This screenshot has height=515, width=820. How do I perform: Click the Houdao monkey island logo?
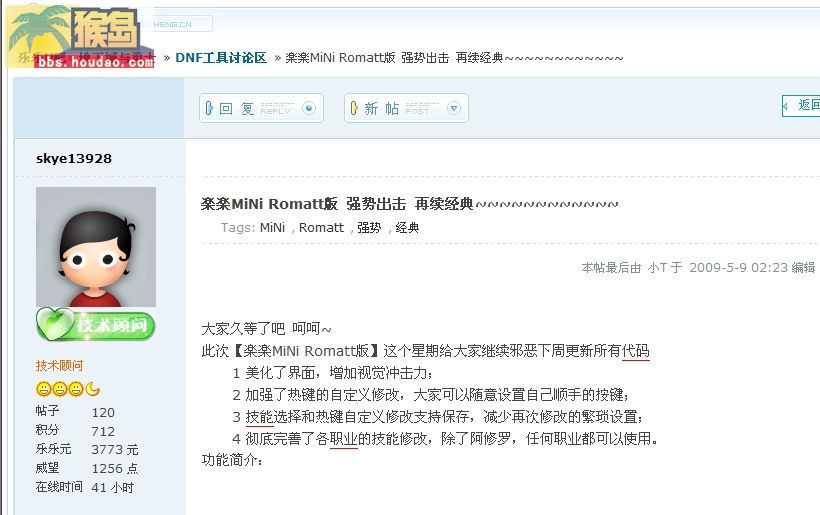coord(81,38)
